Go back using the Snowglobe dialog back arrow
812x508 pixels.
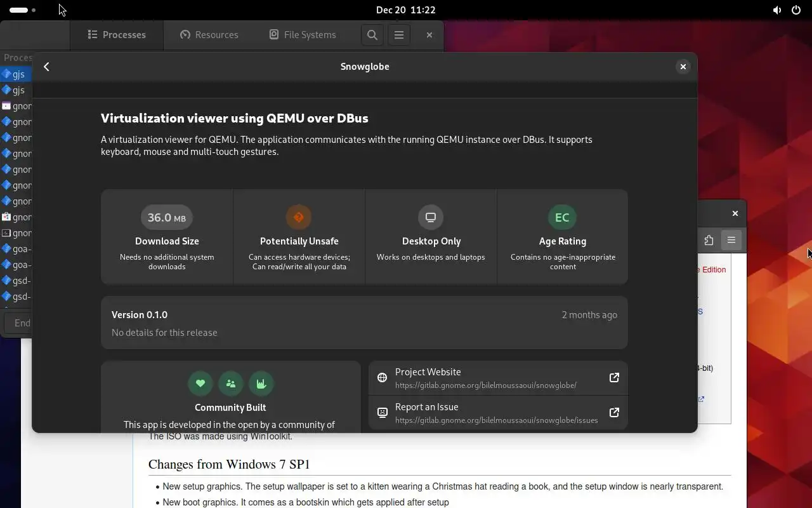pos(46,67)
